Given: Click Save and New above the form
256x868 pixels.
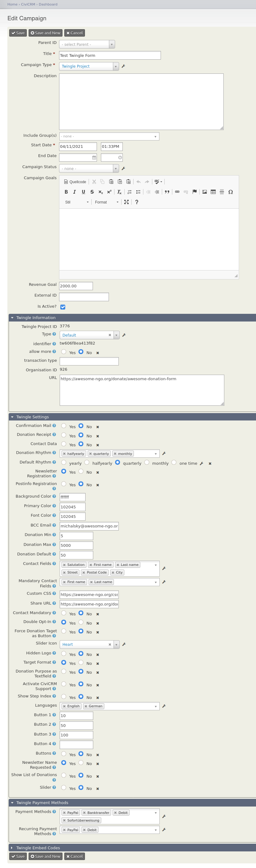Looking at the screenshot, I should tap(46, 33).
